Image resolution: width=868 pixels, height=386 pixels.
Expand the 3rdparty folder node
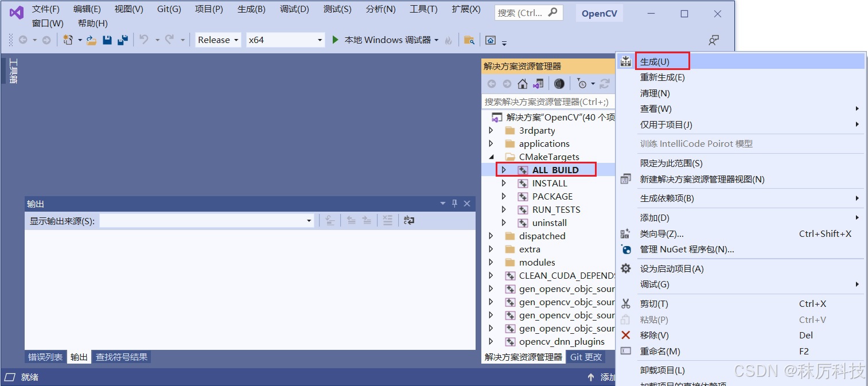click(491, 130)
